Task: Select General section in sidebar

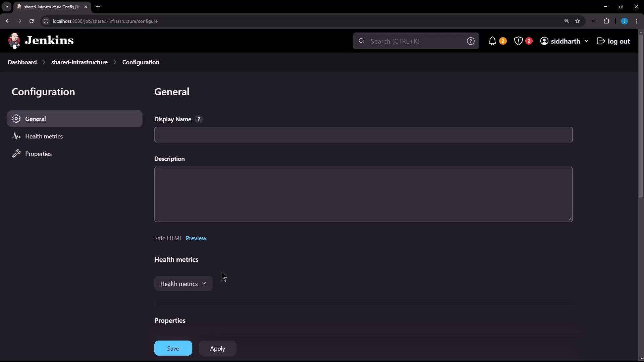Action: pyautogui.click(x=75, y=119)
